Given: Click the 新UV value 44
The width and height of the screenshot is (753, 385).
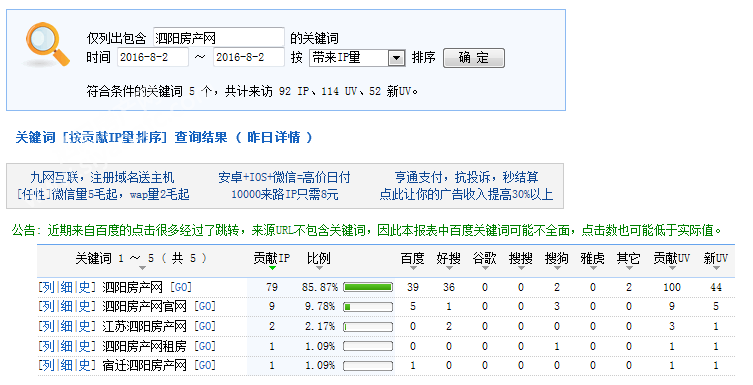Looking at the screenshot, I should tap(716, 287).
